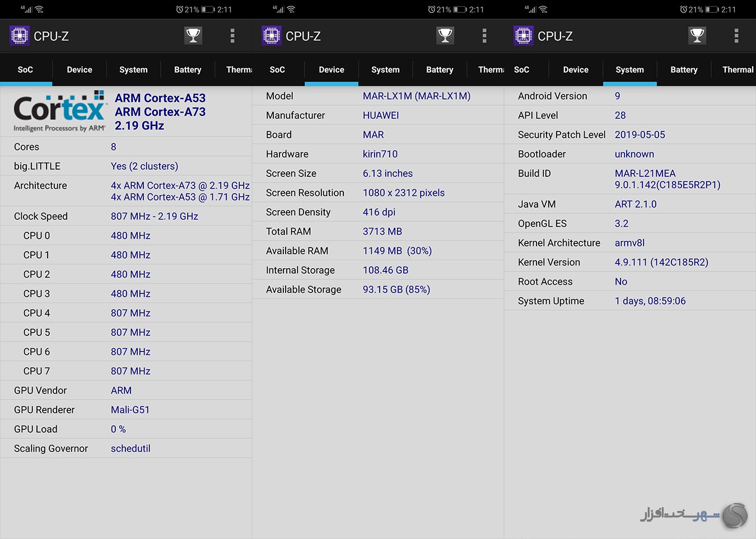
Task: Select the System tab in the right screen
Action: pos(629,69)
